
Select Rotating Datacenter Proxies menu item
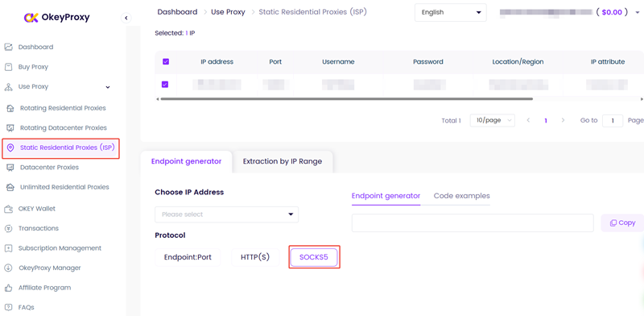click(64, 128)
